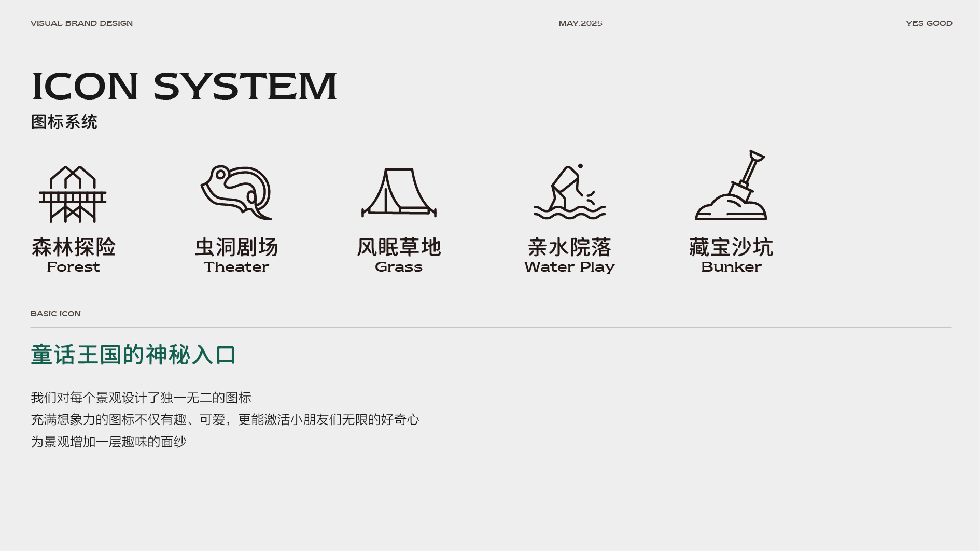
Task: Select the 'Theater' caption text
Action: [x=236, y=267]
